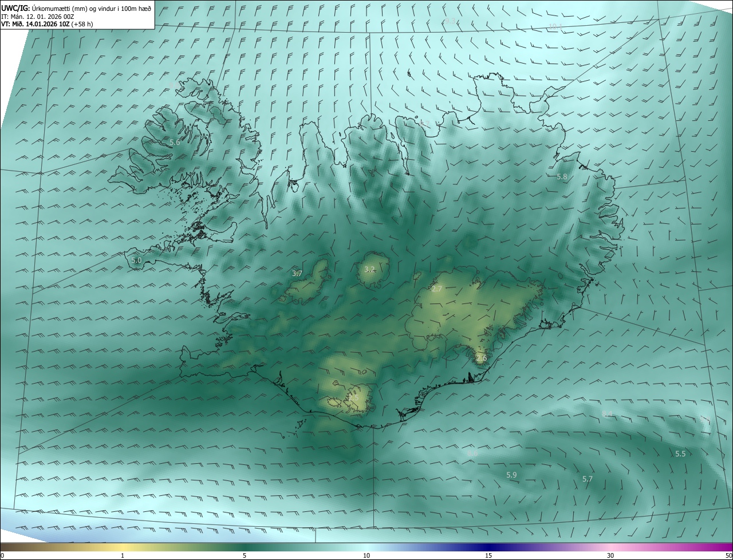Click the 50 tick on the color scale

coord(728,555)
